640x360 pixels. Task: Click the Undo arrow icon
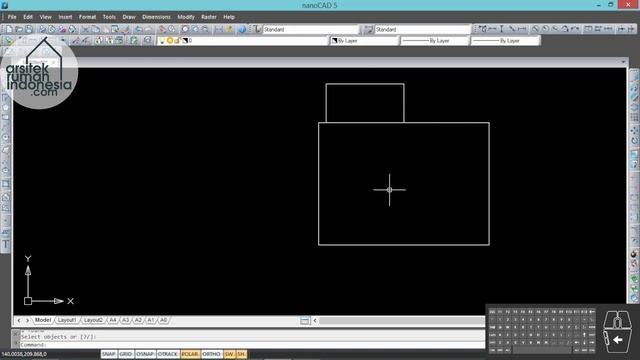coord(138,29)
